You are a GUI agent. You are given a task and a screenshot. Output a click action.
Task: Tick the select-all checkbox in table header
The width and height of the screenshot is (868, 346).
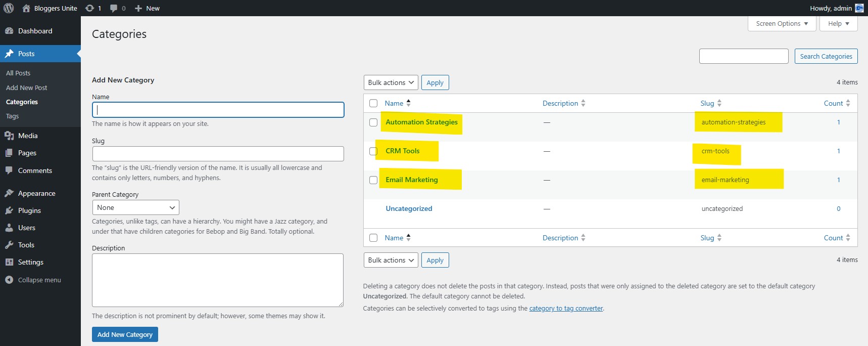click(x=373, y=103)
